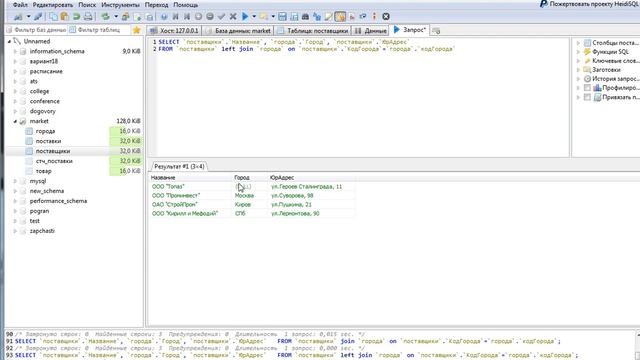The height and width of the screenshot is (360, 640).
Task: Select the сгч_поставки table in the tree
Action: coord(54,161)
